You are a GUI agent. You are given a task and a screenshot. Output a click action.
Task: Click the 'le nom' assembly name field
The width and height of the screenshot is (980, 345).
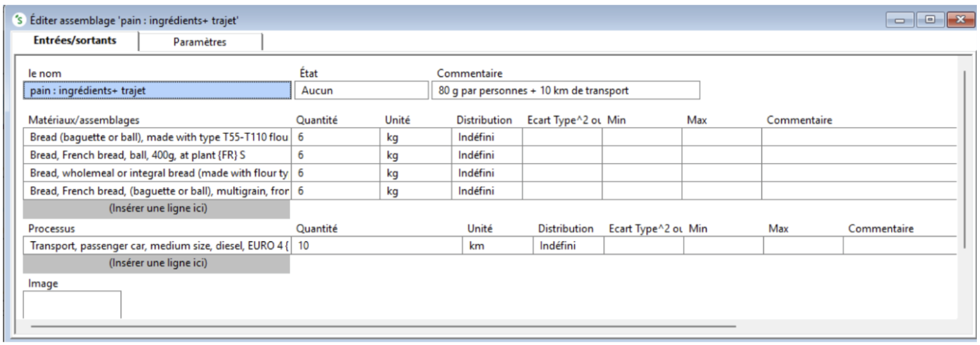(x=156, y=90)
